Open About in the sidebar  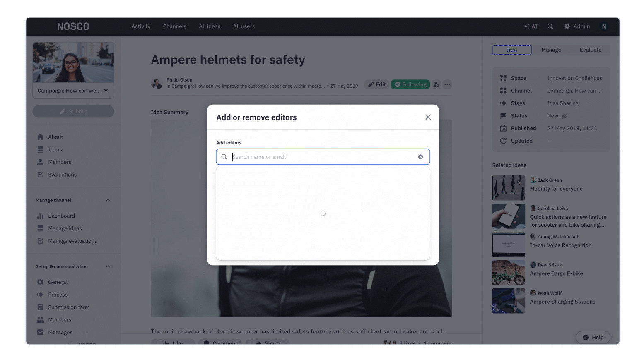pyautogui.click(x=55, y=137)
